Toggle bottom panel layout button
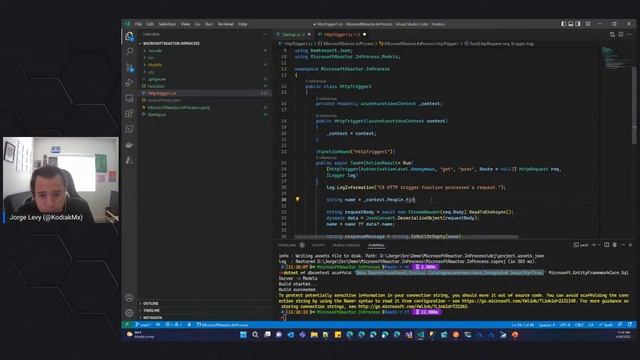Screen dimensions: 640x360 coord(571,24)
